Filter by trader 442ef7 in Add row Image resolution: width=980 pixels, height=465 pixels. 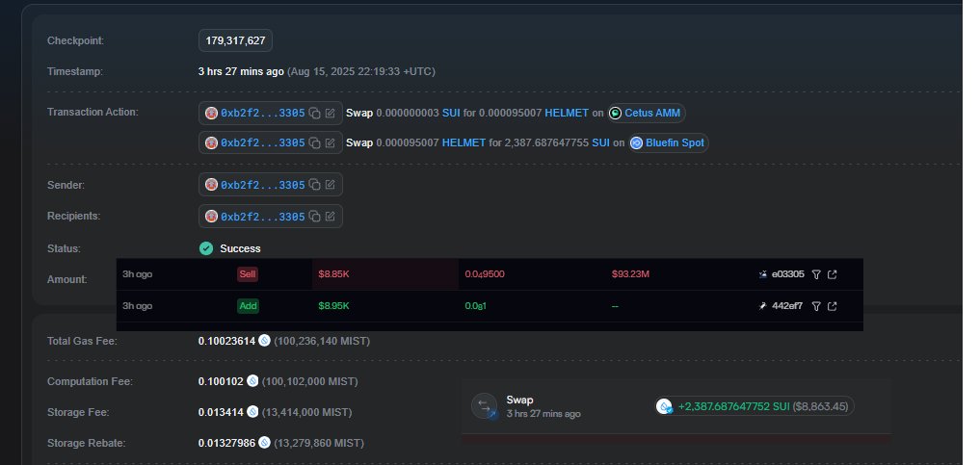(x=815, y=306)
